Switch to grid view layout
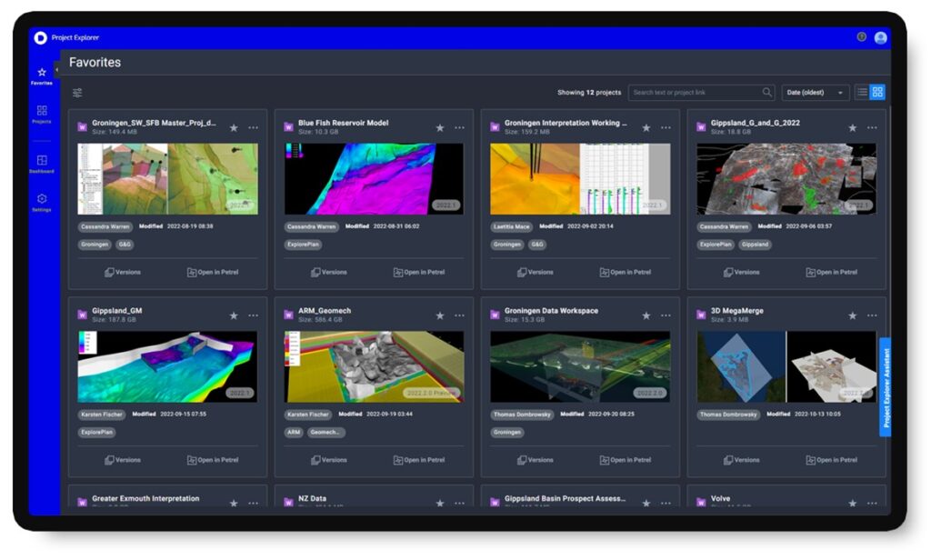This screenshot has height=560, width=931. (x=877, y=92)
